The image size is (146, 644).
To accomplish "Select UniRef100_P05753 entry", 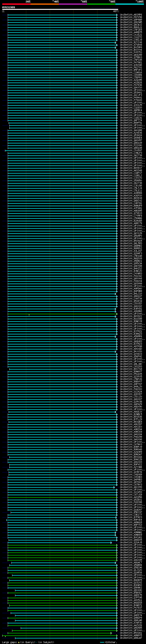I will [131, 53].
